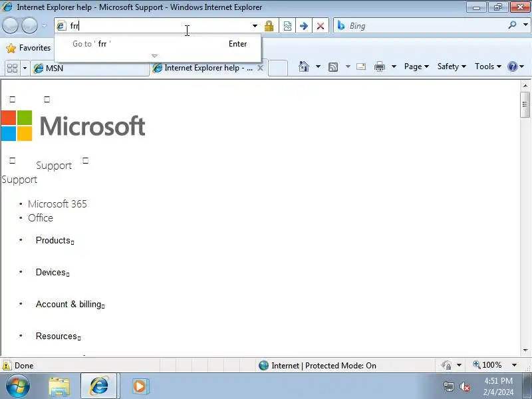The width and height of the screenshot is (532, 399).
Task: Open the Quick Tabs grid icon
Action: tap(12, 68)
